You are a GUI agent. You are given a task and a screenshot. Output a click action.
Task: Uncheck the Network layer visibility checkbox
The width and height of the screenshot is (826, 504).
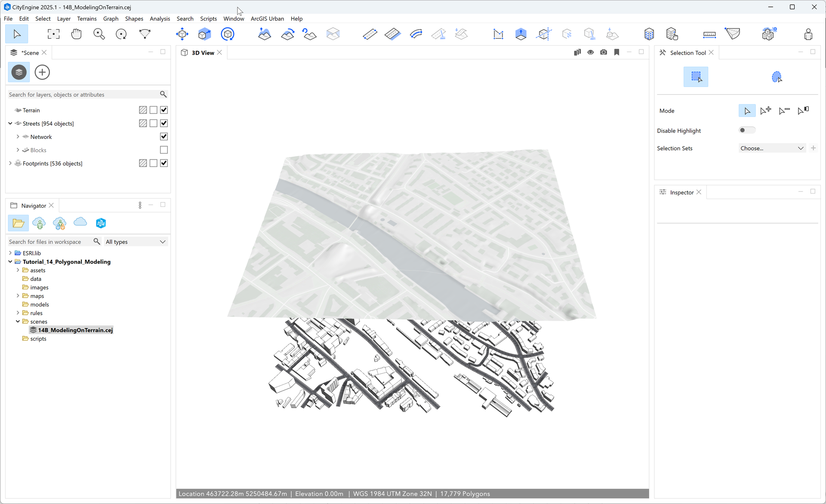coord(163,136)
